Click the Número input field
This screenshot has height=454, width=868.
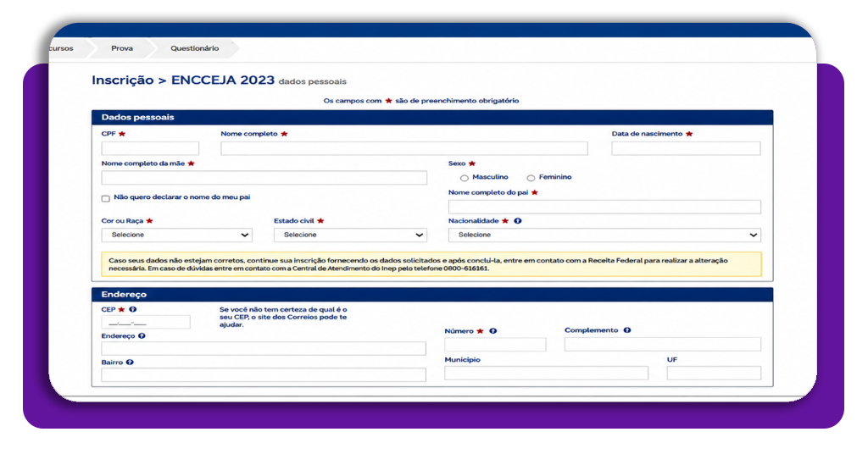point(495,345)
